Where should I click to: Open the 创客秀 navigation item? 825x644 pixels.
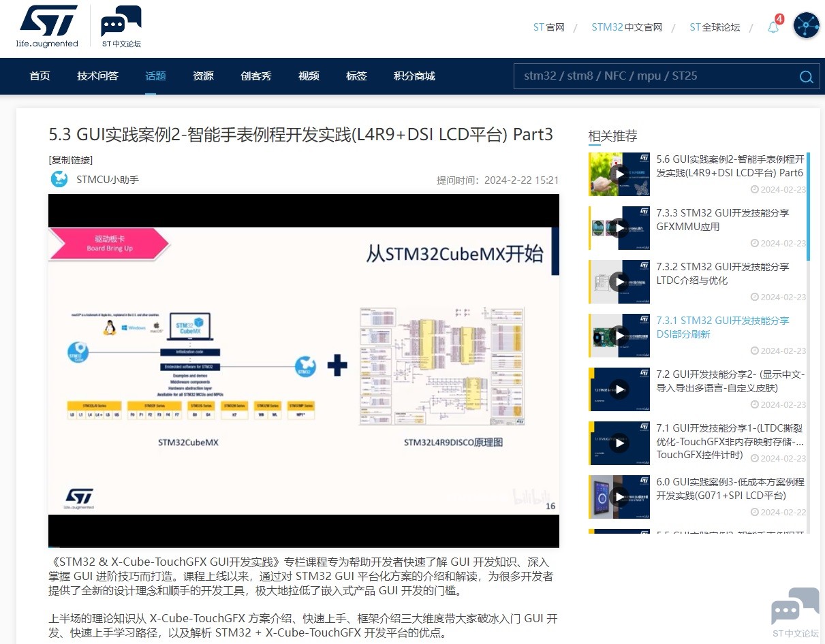(x=256, y=76)
